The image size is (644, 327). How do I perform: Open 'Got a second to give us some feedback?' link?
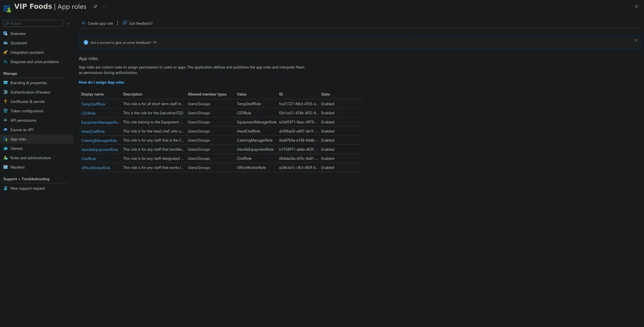pos(124,43)
